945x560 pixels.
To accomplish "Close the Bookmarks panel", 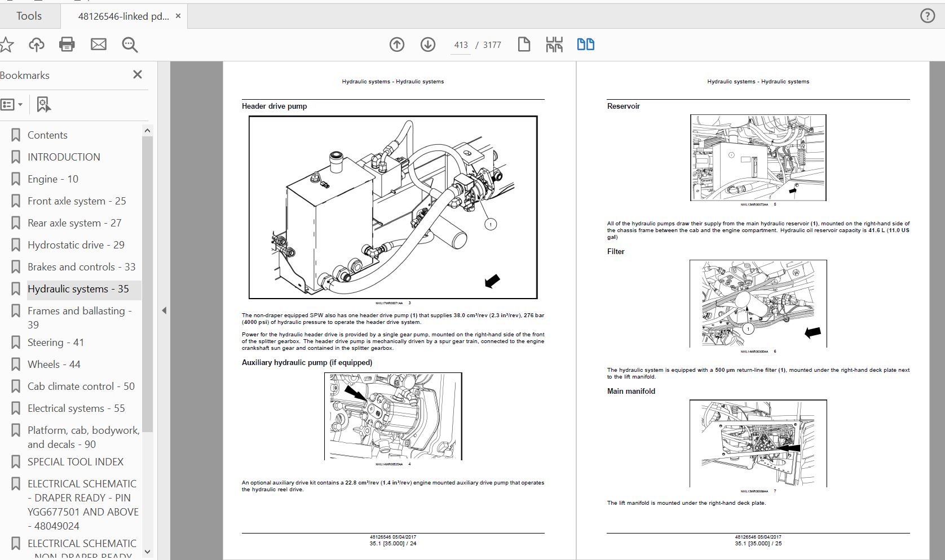I will click(138, 74).
